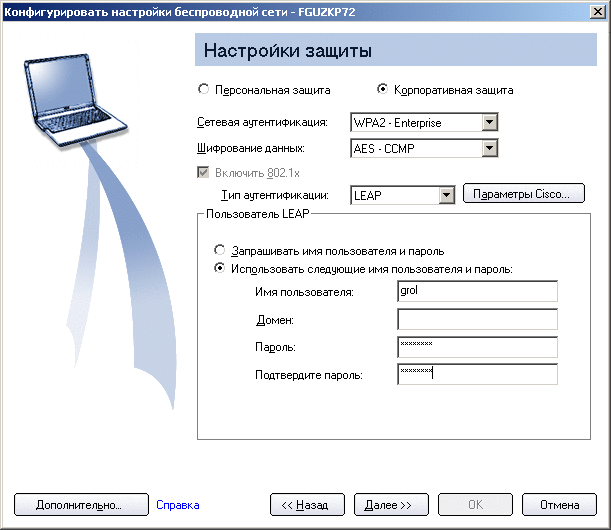
Task: Click the Подтвердите пароль field
Action: [x=476, y=374]
